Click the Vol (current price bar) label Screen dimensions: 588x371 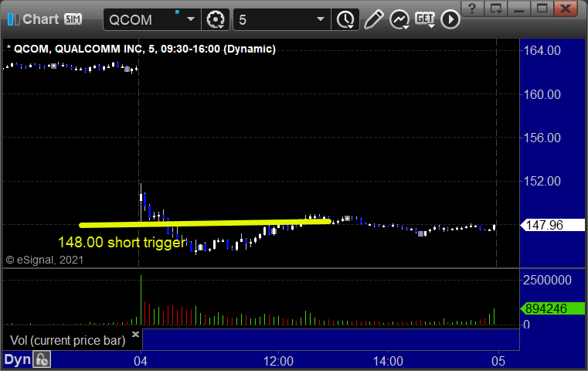click(67, 340)
